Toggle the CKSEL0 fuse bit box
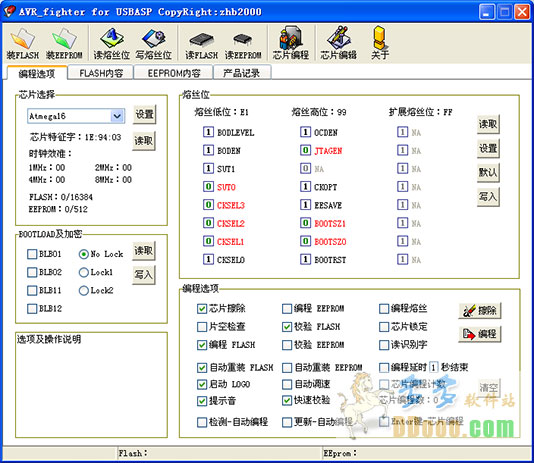 click(208, 259)
